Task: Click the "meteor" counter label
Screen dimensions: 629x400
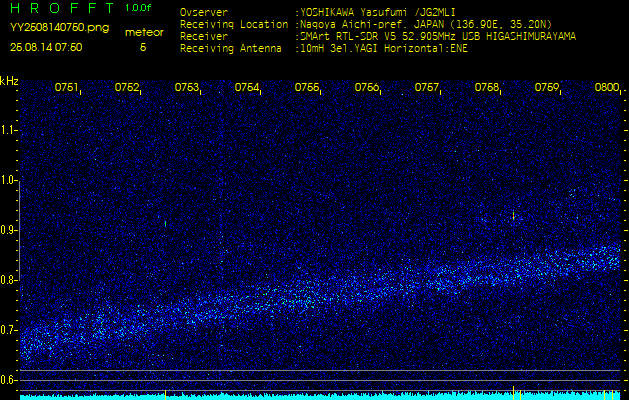Action: coord(144,33)
